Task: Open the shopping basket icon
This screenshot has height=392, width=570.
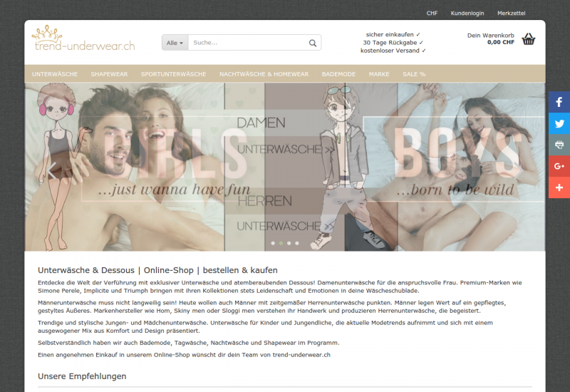Action: 529,39
